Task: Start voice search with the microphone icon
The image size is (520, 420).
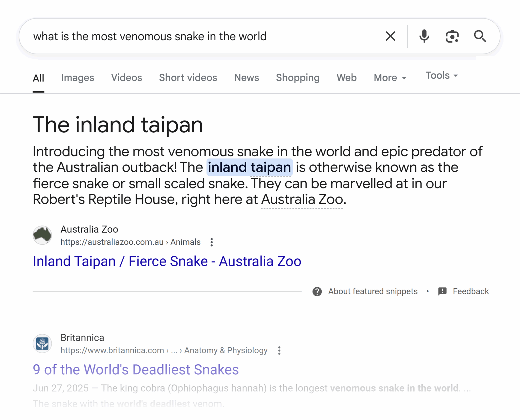Action: (x=424, y=36)
